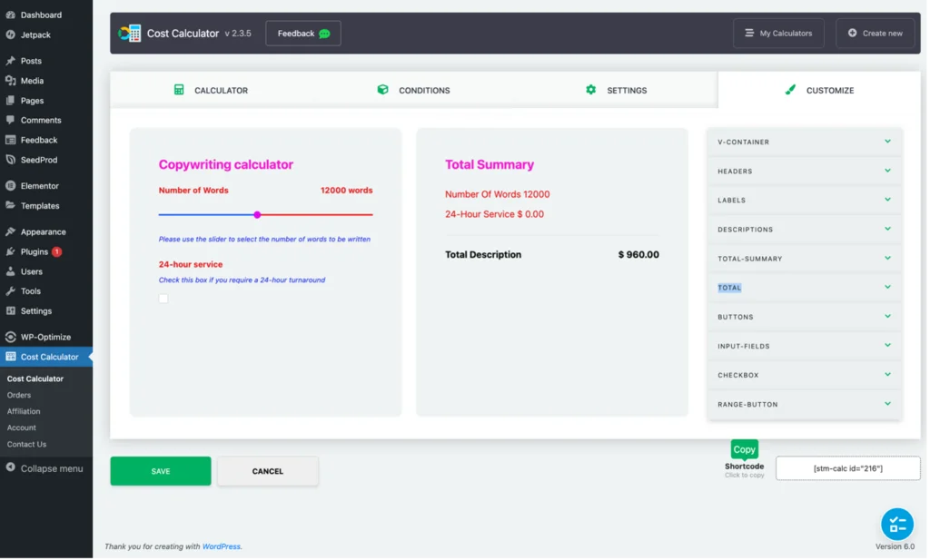Expand the LABELS section
Image resolution: width=930 pixels, height=560 pixels.
click(x=806, y=201)
